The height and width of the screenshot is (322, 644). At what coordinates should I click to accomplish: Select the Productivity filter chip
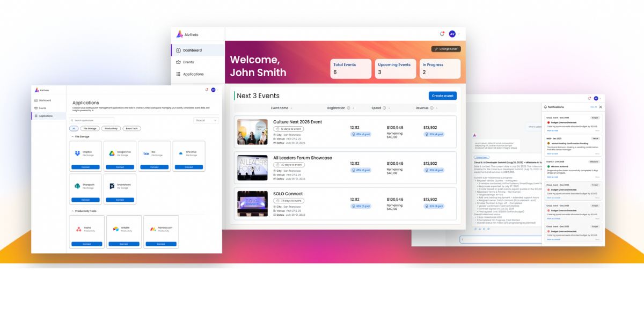click(112, 129)
